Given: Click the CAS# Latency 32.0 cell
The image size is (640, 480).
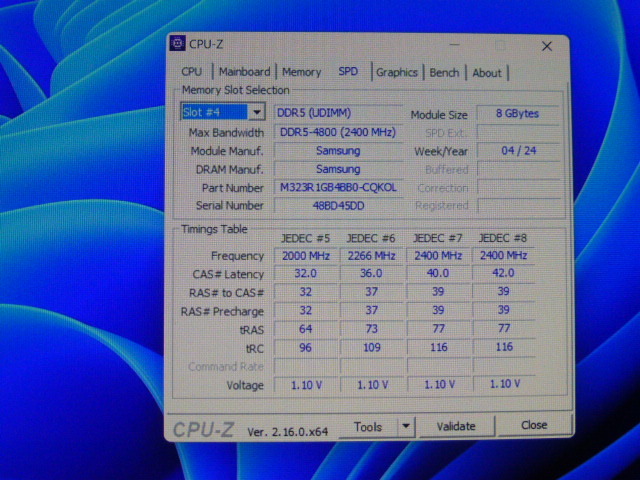Looking at the screenshot, I should [x=306, y=273].
